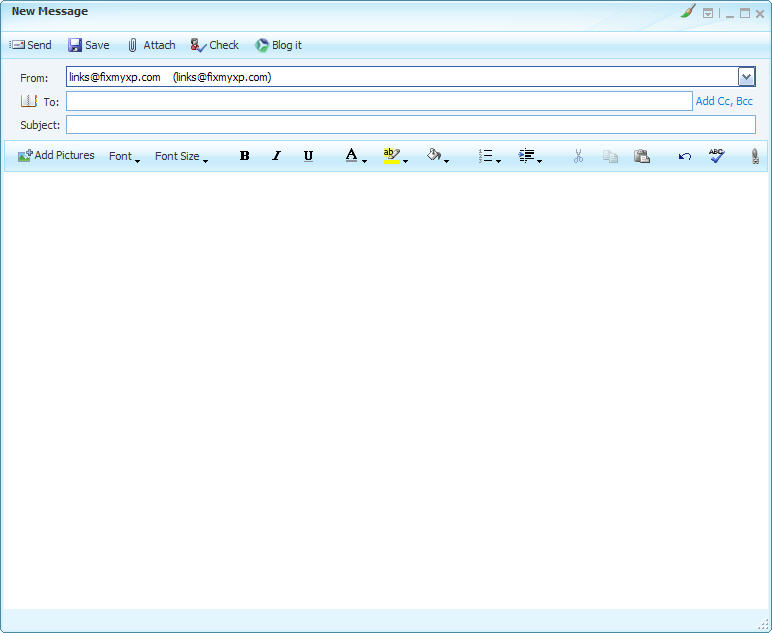Open the Font Size dropdown
The width and height of the screenshot is (772, 633).
[181, 157]
